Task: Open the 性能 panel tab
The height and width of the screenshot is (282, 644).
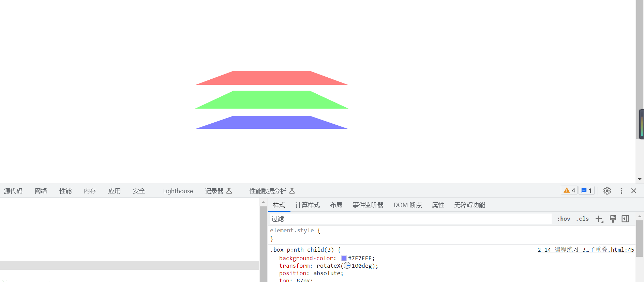Action: [65, 191]
